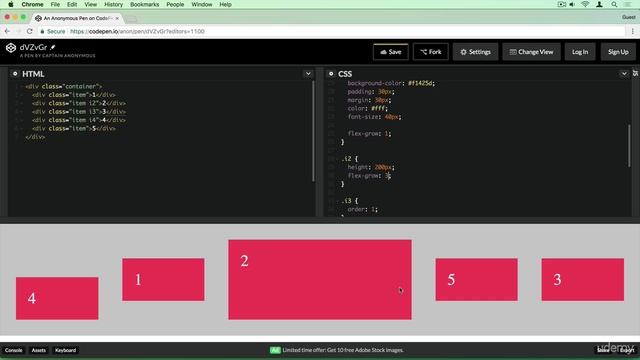
Task: Open the Apple menu
Action: click(11, 4)
